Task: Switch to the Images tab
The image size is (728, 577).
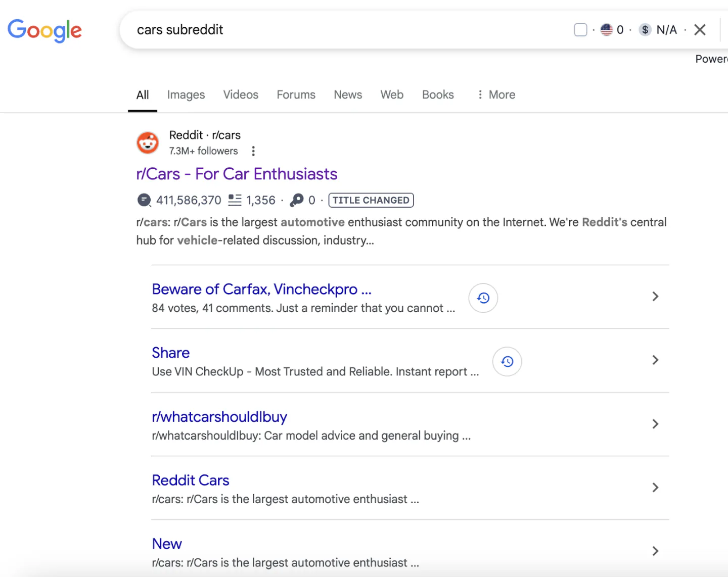Action: click(186, 94)
